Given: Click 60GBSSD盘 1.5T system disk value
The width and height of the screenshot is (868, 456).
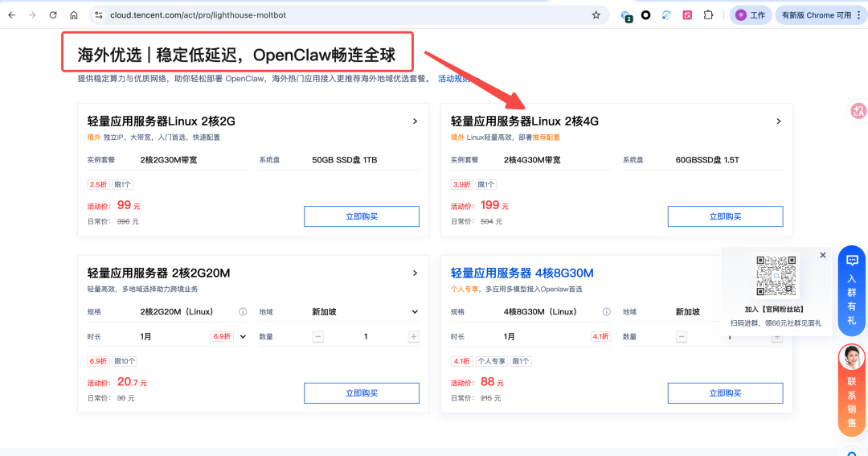Looking at the screenshot, I should tap(707, 160).
